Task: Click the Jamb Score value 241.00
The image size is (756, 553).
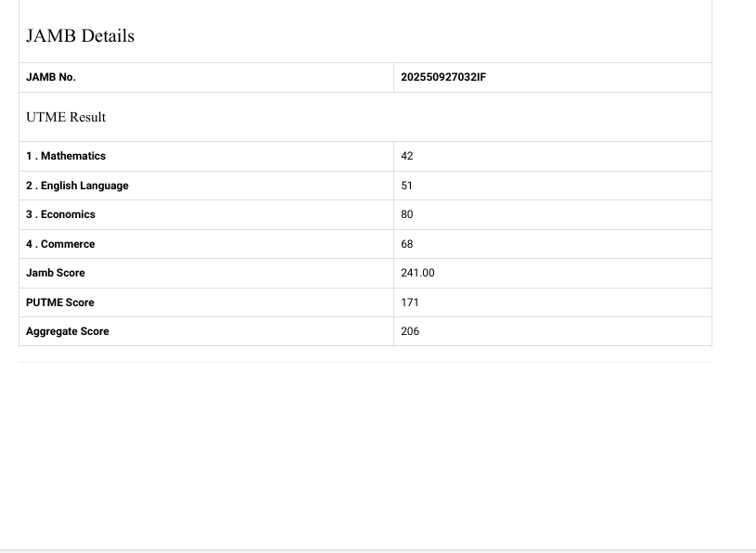Action: coord(417,273)
